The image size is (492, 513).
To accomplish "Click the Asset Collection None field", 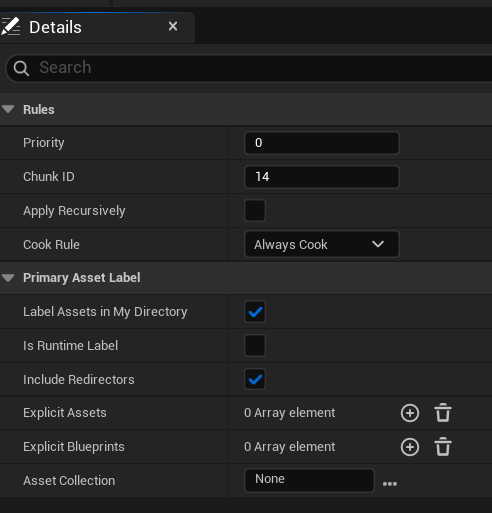I will tap(309, 480).
